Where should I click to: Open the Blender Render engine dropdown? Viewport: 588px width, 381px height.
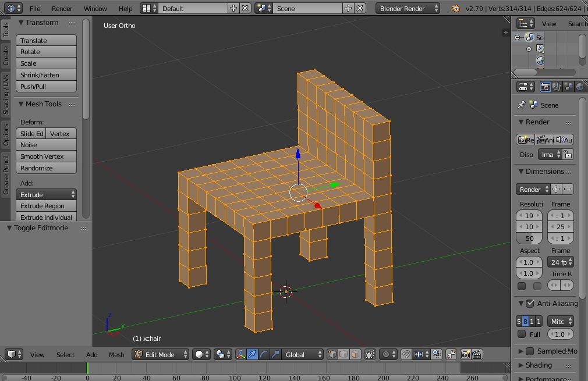(408, 8)
